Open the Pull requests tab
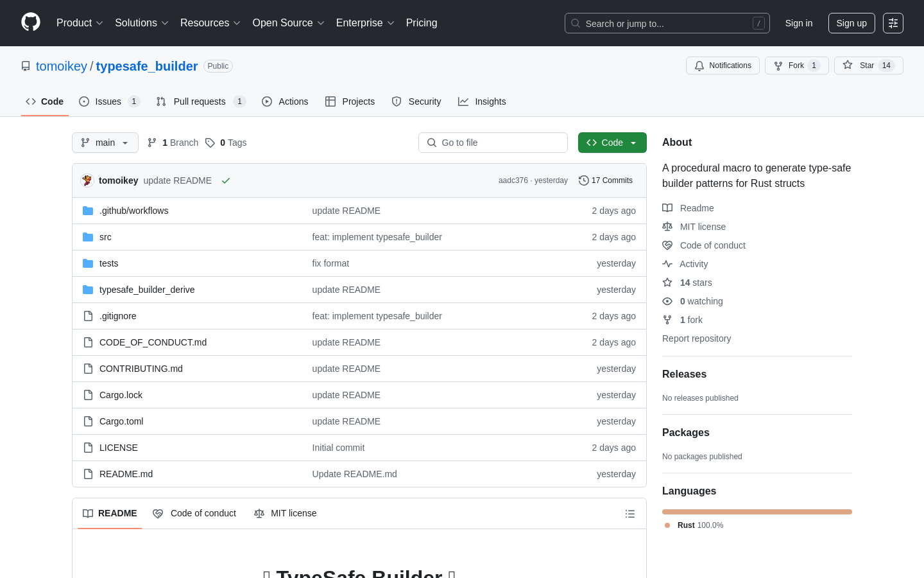The width and height of the screenshot is (924, 578). (201, 101)
